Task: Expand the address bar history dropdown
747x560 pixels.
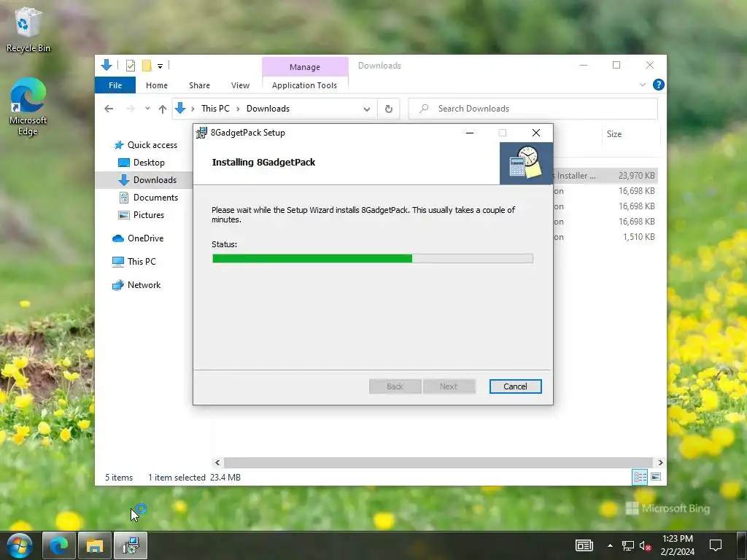Action: pos(366,109)
